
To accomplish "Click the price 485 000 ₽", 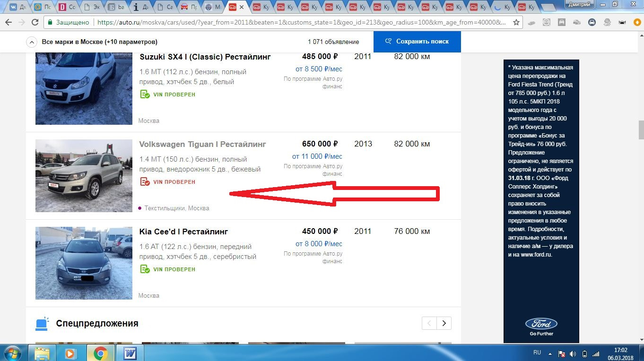I will [320, 57].
